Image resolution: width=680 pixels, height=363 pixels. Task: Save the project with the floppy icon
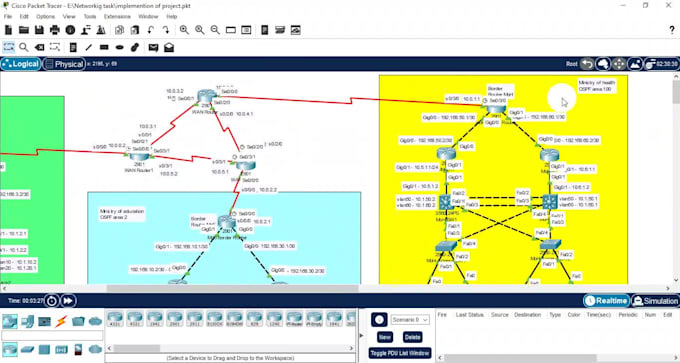[x=39, y=30]
